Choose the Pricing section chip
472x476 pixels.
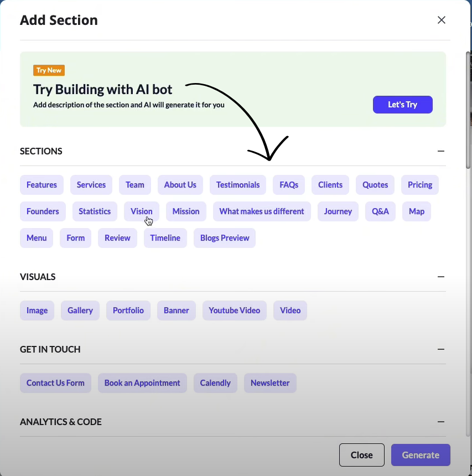point(420,185)
